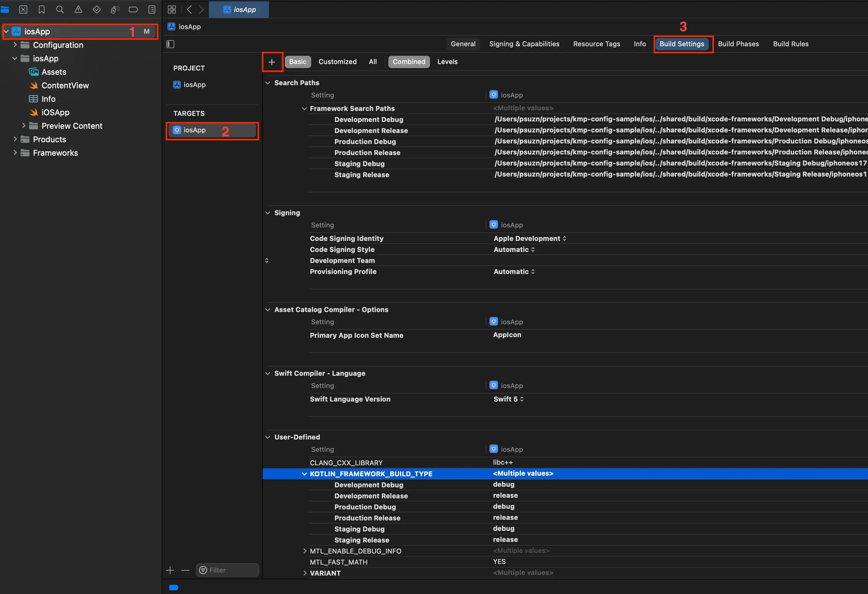The width and height of the screenshot is (868, 594).
Task: Click the Assets catalog icon
Action: tap(34, 72)
